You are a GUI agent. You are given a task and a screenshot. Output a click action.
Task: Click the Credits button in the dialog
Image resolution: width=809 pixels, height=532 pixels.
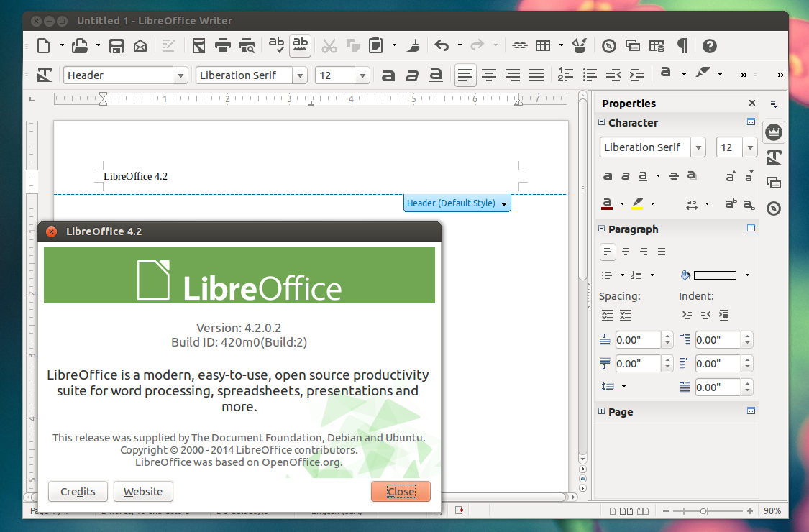(x=78, y=491)
